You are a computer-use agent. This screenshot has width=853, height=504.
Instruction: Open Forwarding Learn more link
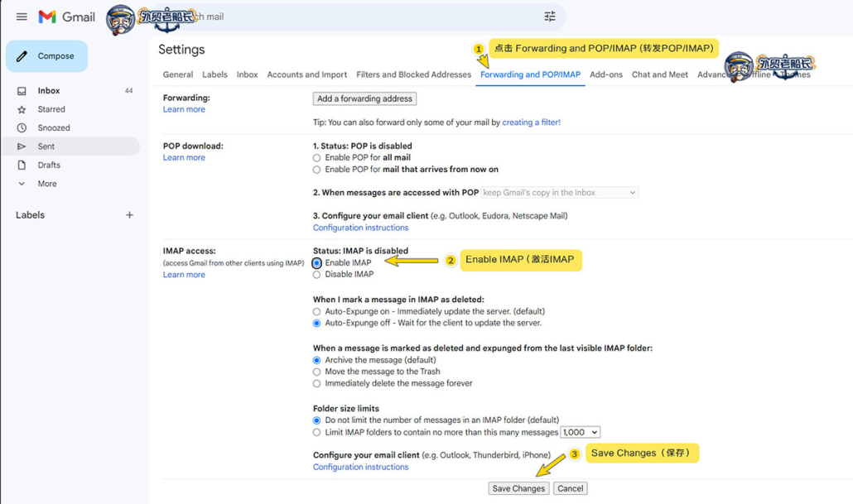point(184,109)
